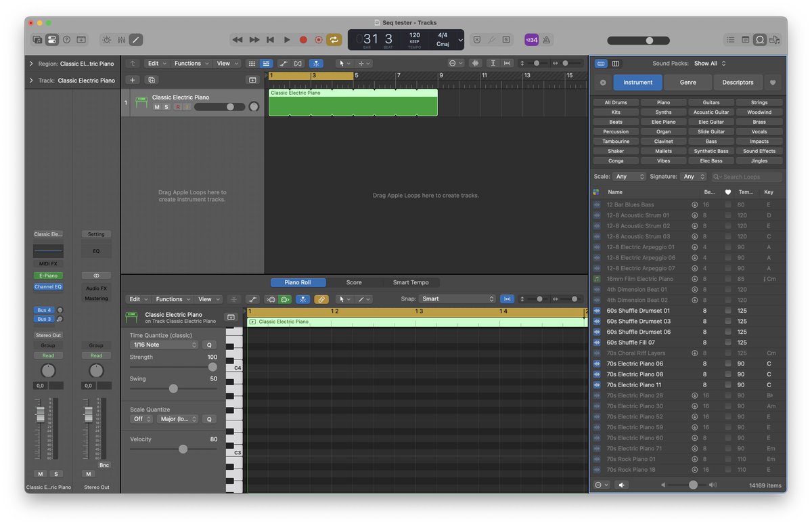Adjust the Swing slider
The width and height of the screenshot is (812, 526).
[x=173, y=389]
